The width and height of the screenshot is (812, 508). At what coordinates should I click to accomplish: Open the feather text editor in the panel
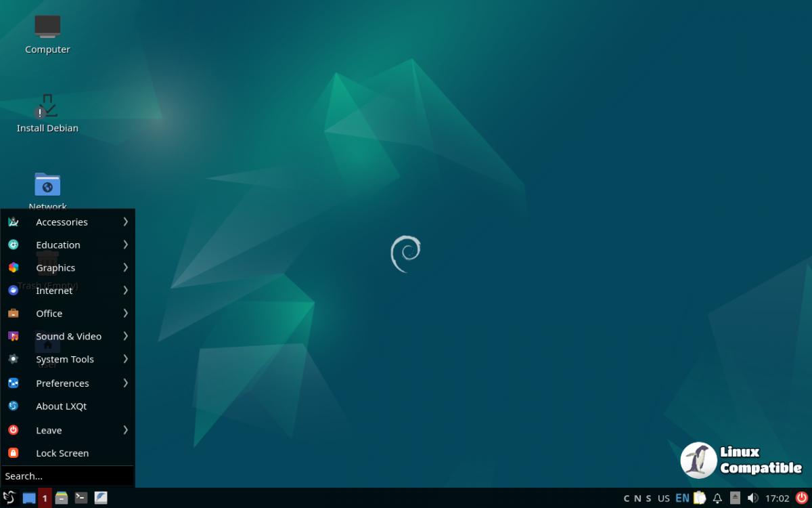coord(101,499)
